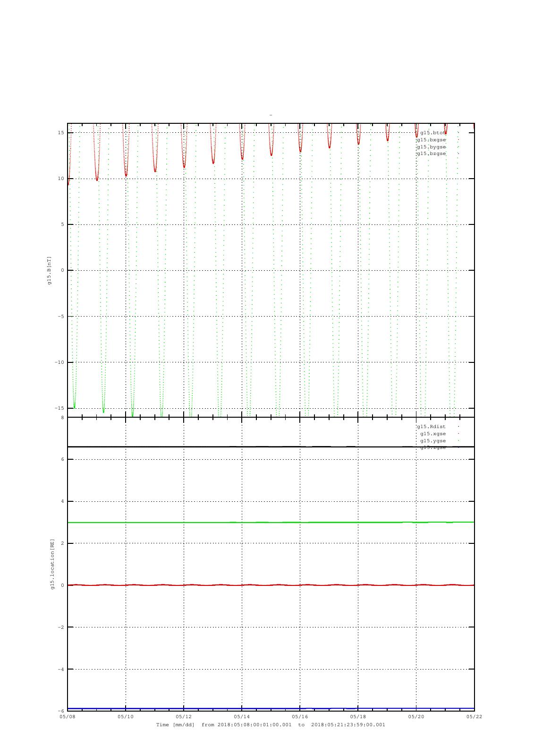Click the 05/16 date tick label

(x=300, y=717)
